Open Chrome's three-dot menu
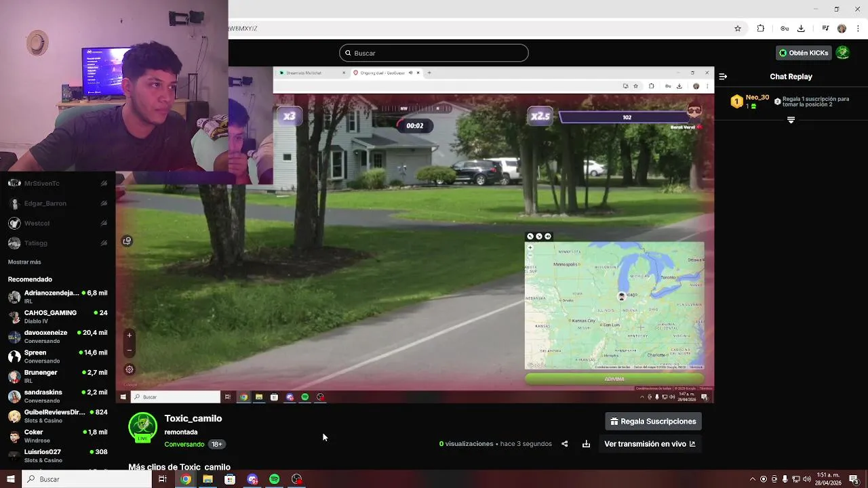The width and height of the screenshot is (868, 488). 856,28
